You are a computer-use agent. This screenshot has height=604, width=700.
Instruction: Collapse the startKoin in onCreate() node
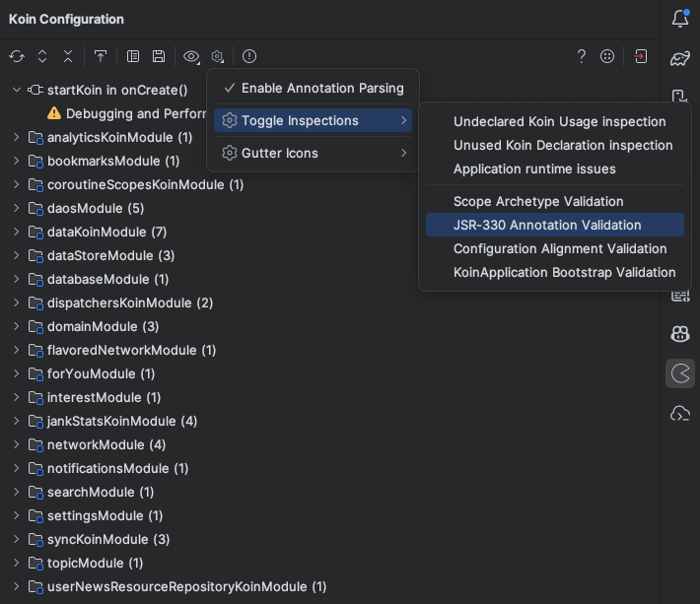coord(16,90)
